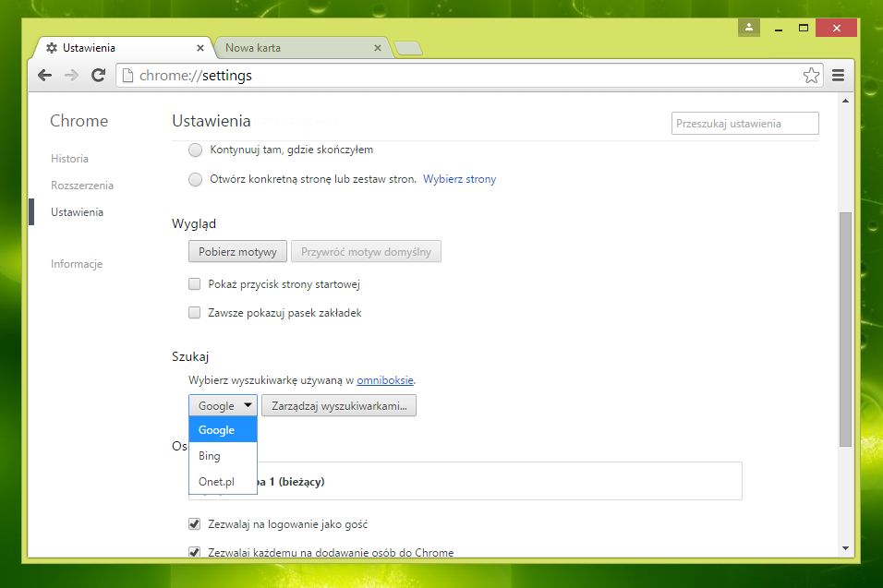Screen dimensions: 883x588
Task: Go back using the back arrow
Action: [44, 76]
